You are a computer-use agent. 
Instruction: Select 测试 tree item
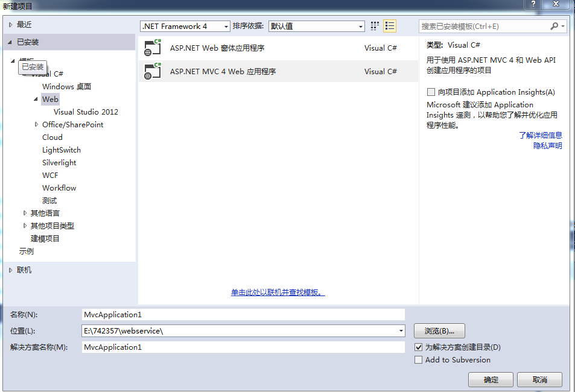pos(49,200)
